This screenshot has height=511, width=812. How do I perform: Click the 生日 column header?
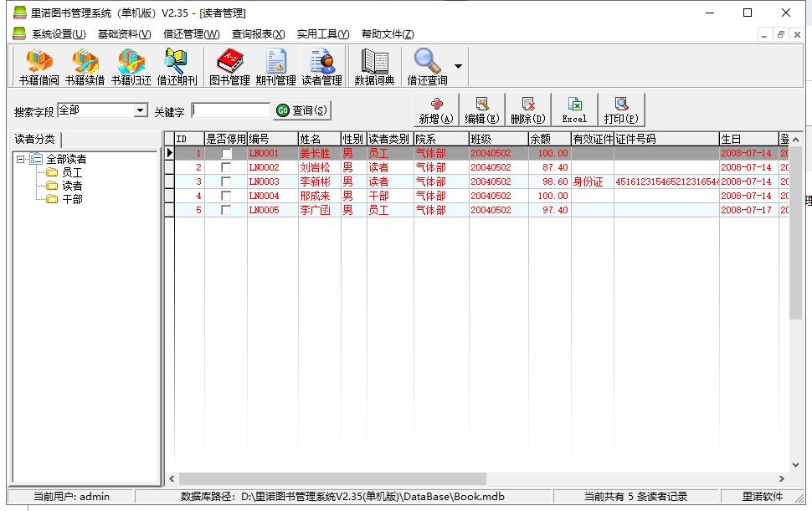tap(749, 139)
